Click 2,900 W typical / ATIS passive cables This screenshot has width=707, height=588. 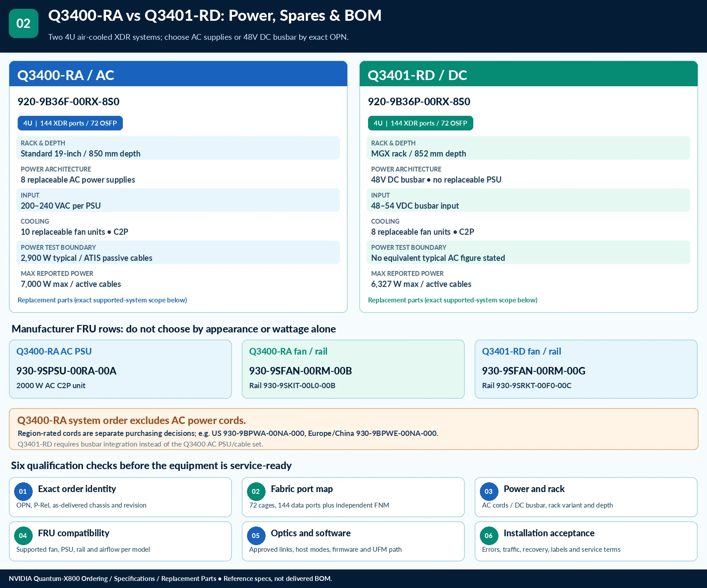click(87, 258)
